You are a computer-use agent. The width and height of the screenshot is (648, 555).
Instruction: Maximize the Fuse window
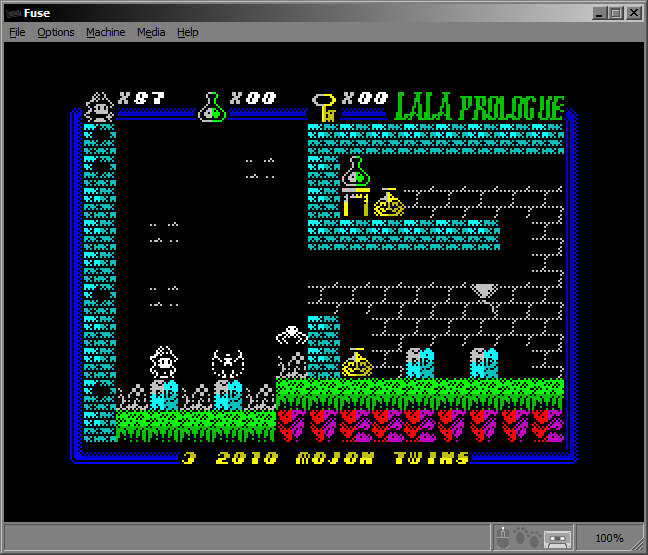pos(616,13)
